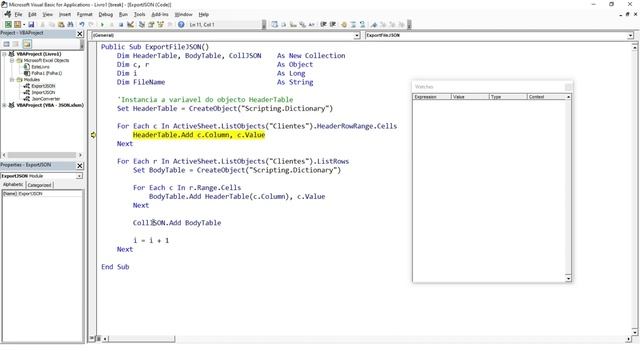640x360 pixels.
Task: Close the Watches window
Action: (x=568, y=87)
